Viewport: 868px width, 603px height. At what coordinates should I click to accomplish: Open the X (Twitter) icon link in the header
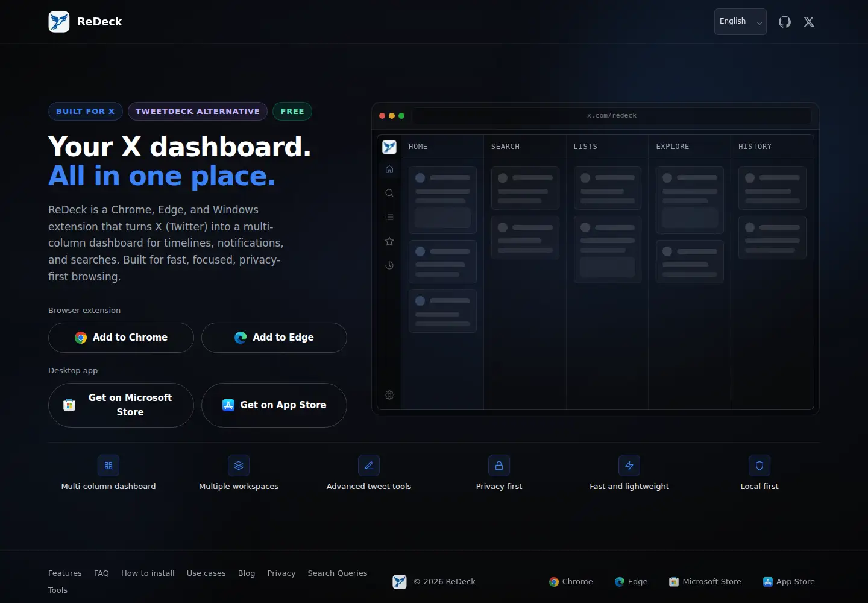809,22
